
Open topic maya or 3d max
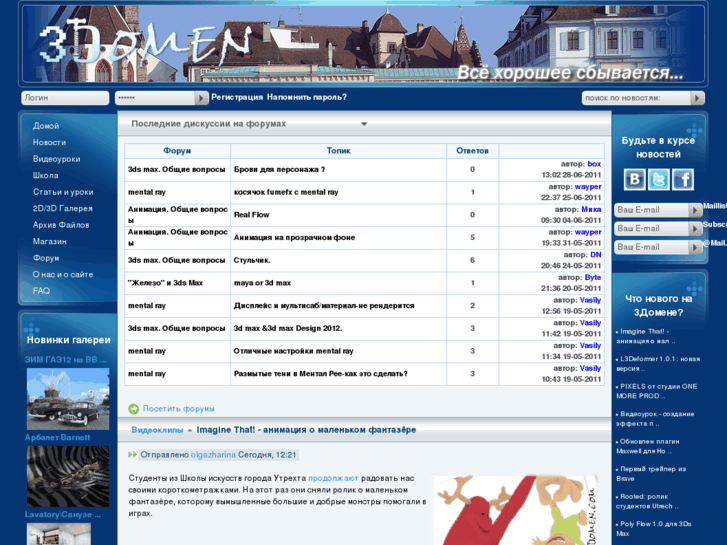pyautogui.click(x=262, y=283)
